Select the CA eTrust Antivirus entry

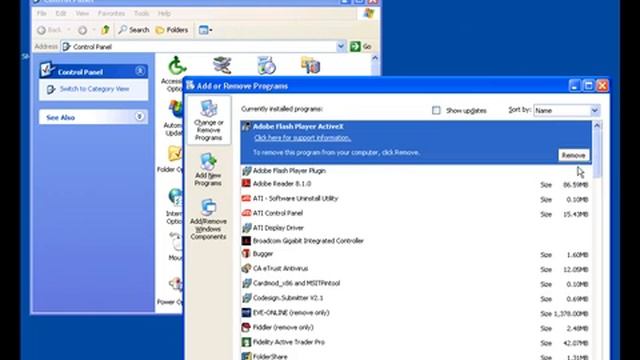(x=416, y=269)
